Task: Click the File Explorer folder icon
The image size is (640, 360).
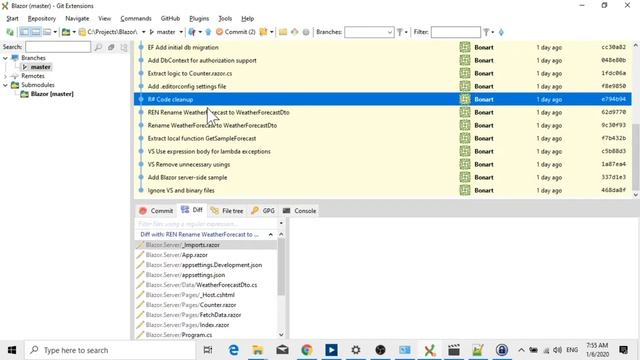Action: (283, 32)
